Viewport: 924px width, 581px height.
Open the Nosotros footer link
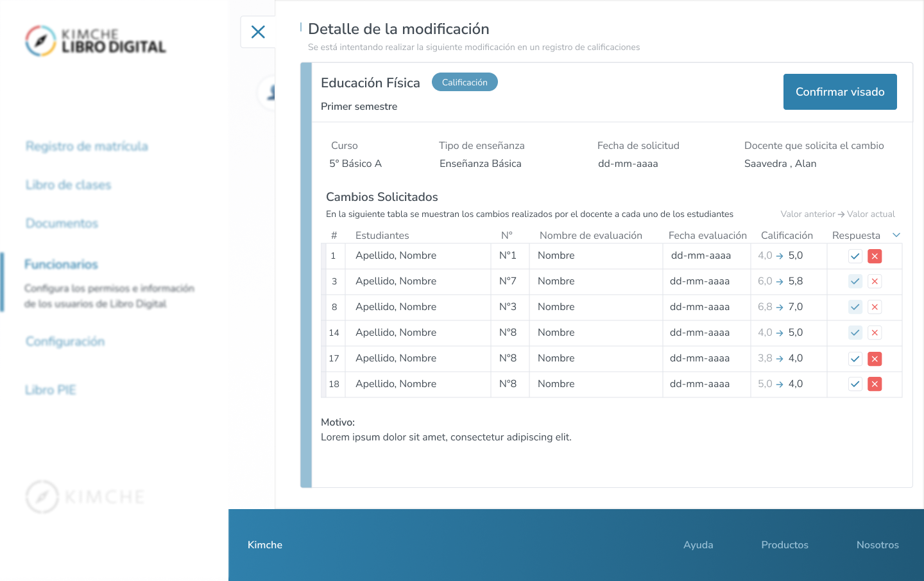[878, 545]
